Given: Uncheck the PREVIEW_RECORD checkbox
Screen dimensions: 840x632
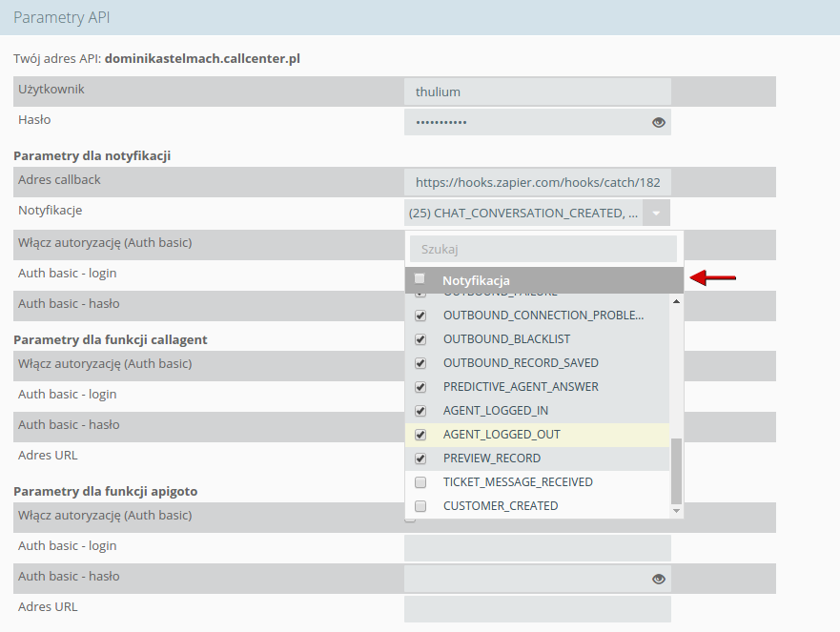Looking at the screenshot, I should pyautogui.click(x=420, y=459).
